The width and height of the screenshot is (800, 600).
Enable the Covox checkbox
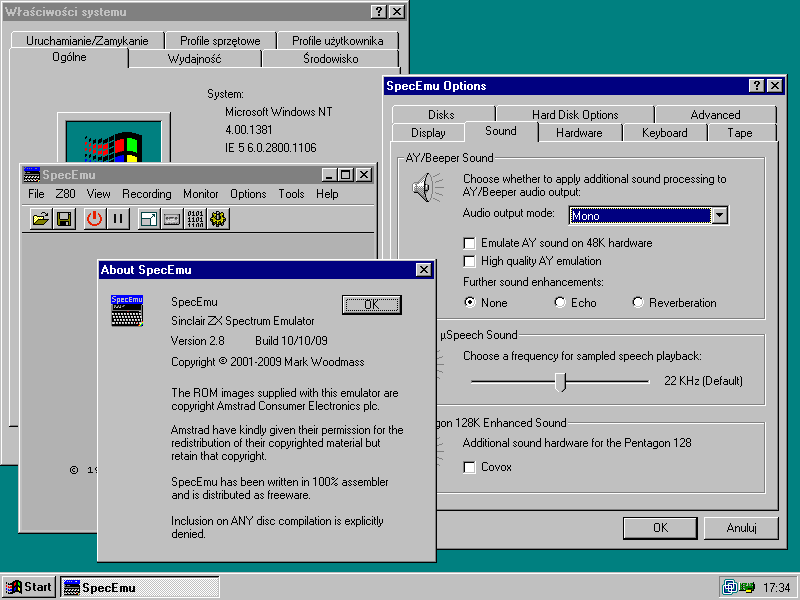pos(488,467)
